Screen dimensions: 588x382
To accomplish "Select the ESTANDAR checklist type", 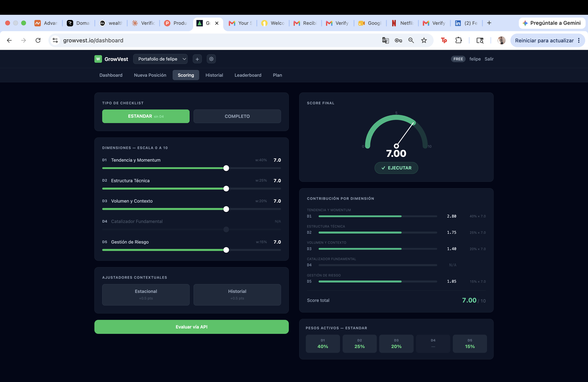I will pos(146,116).
